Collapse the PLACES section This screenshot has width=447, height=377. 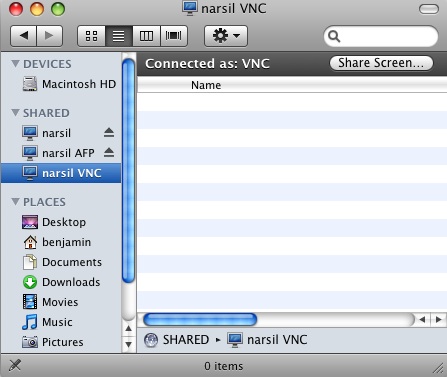(x=15, y=201)
